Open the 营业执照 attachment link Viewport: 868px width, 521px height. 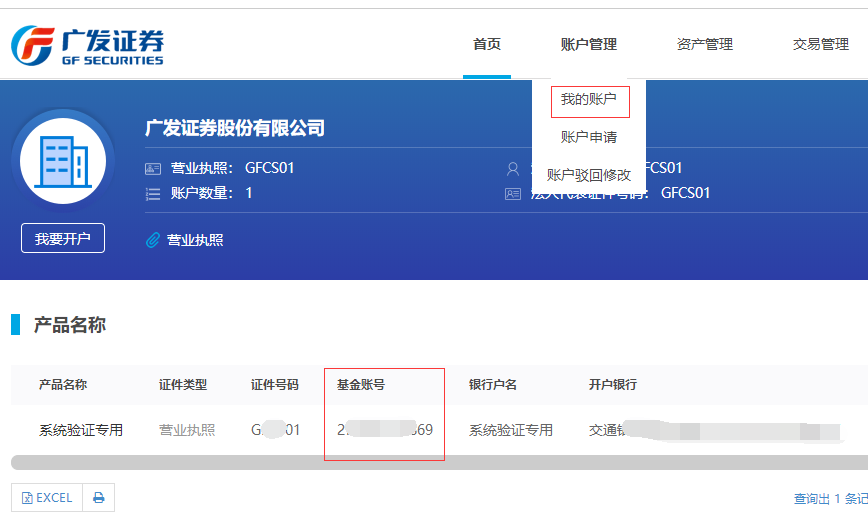[x=195, y=240]
